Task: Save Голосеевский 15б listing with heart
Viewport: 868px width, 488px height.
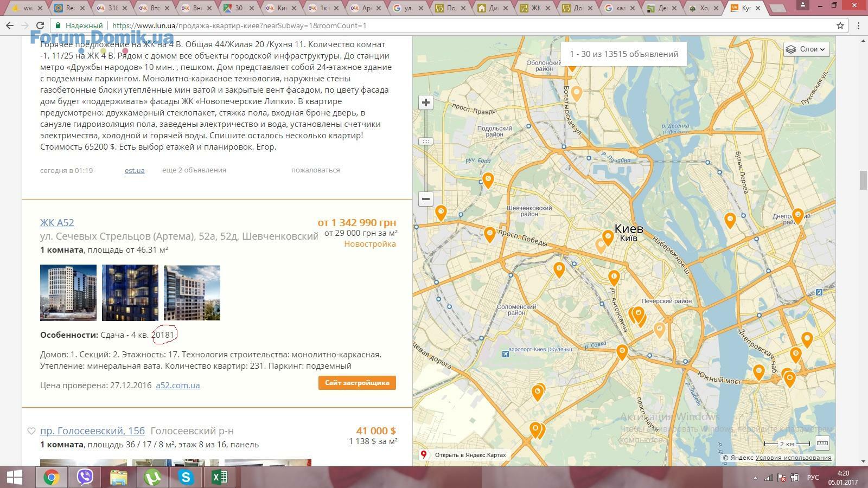Action: coord(31,431)
